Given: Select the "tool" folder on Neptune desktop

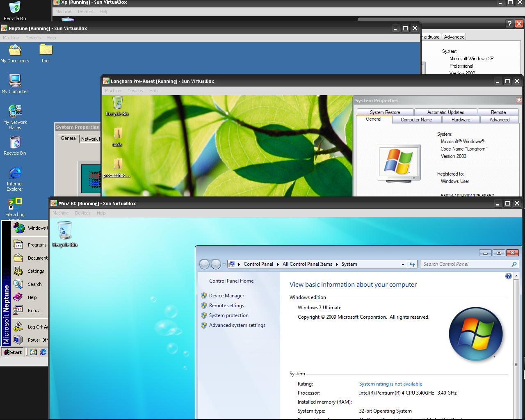Looking at the screenshot, I should (x=46, y=54).
